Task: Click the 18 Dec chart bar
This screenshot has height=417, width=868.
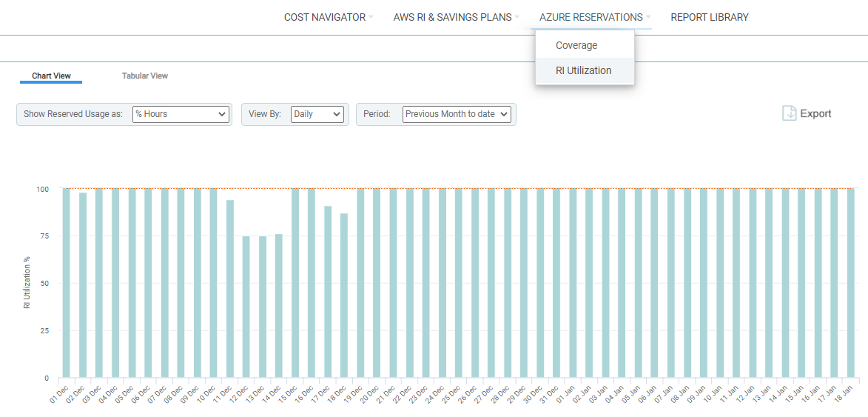Action: click(x=344, y=295)
